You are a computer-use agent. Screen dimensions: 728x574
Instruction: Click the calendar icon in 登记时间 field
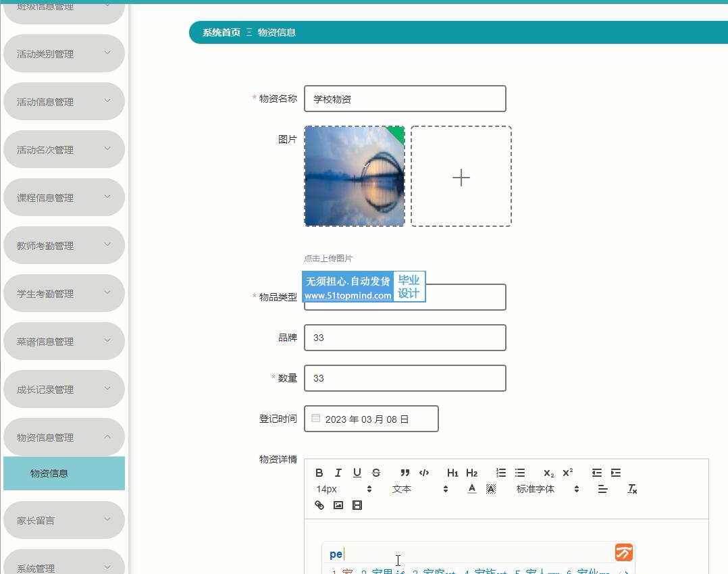[316, 418]
